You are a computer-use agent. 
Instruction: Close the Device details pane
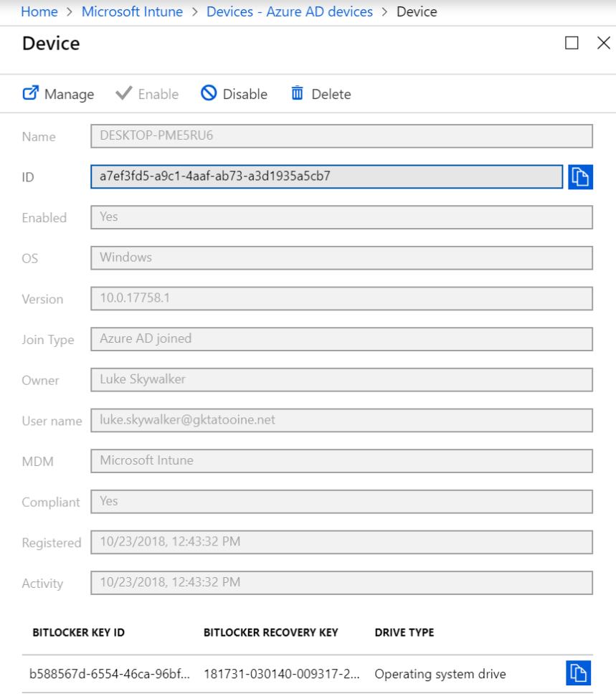click(x=604, y=42)
